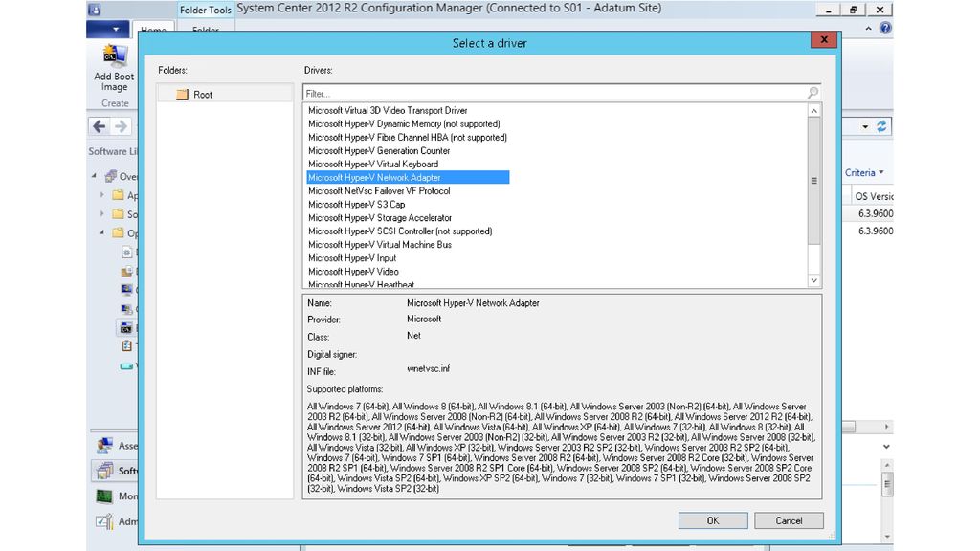
Task: Close the Select a driver dialog
Action: (x=824, y=40)
